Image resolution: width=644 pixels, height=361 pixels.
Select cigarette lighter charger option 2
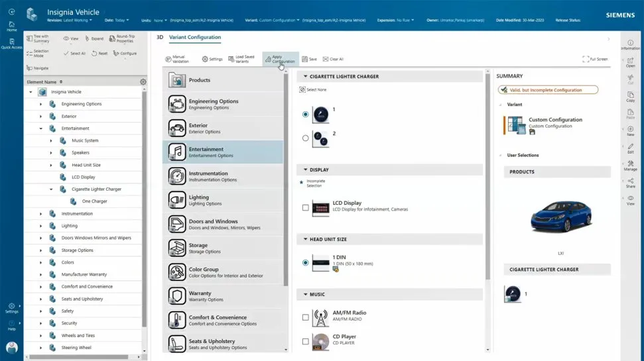(306, 138)
